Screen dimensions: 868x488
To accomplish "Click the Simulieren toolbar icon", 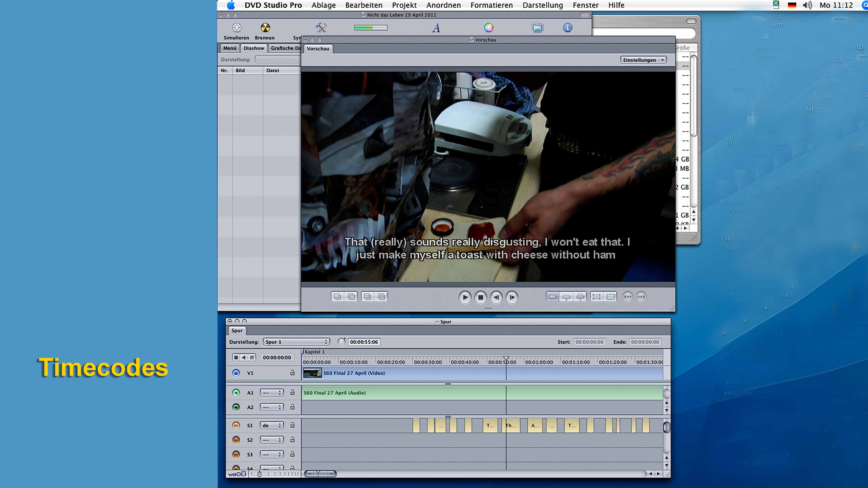I will pos(237,28).
